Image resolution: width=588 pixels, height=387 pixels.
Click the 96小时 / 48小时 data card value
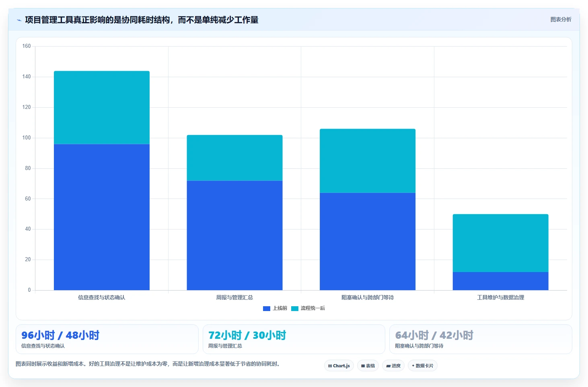point(60,335)
